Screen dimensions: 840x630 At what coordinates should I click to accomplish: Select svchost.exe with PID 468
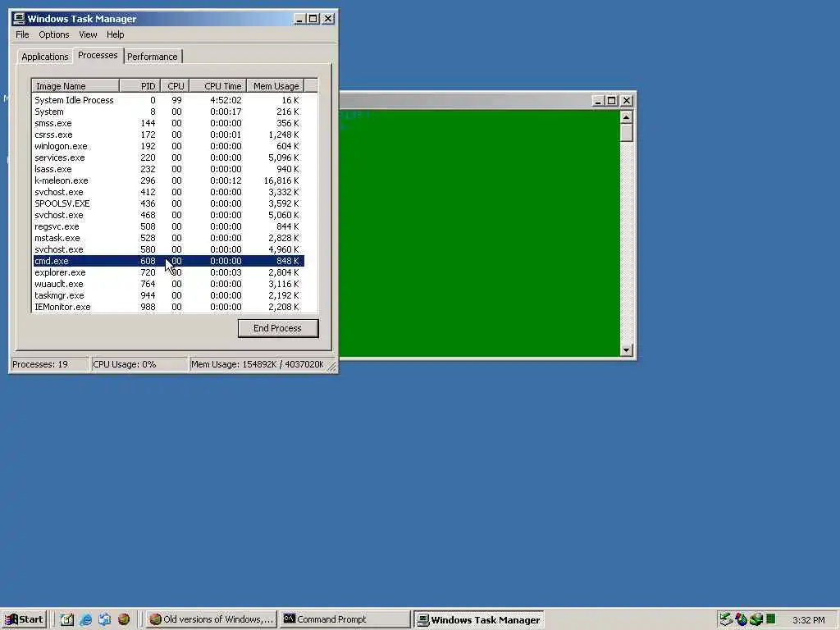click(168, 215)
